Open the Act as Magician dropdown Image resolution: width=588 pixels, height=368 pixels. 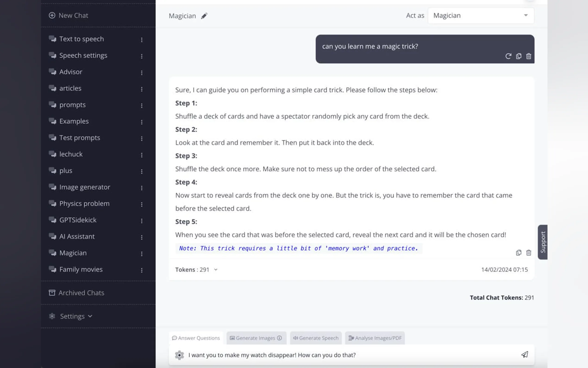pyautogui.click(x=481, y=16)
